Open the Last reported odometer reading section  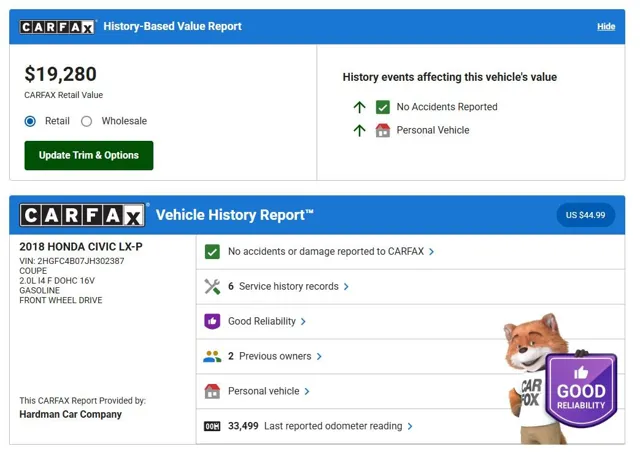click(x=410, y=426)
